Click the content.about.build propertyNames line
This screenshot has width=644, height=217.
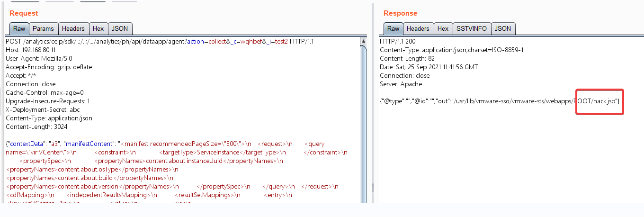(x=89, y=178)
